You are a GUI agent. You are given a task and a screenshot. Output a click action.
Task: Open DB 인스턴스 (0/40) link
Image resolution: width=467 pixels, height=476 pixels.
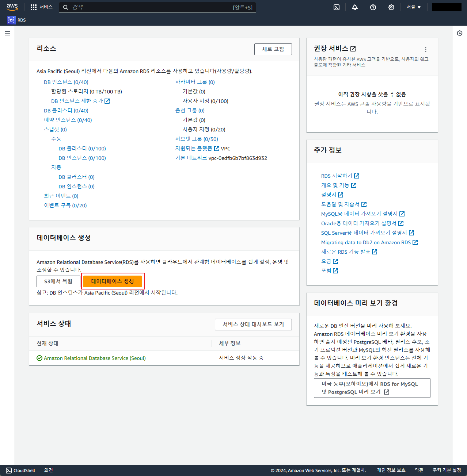point(66,82)
